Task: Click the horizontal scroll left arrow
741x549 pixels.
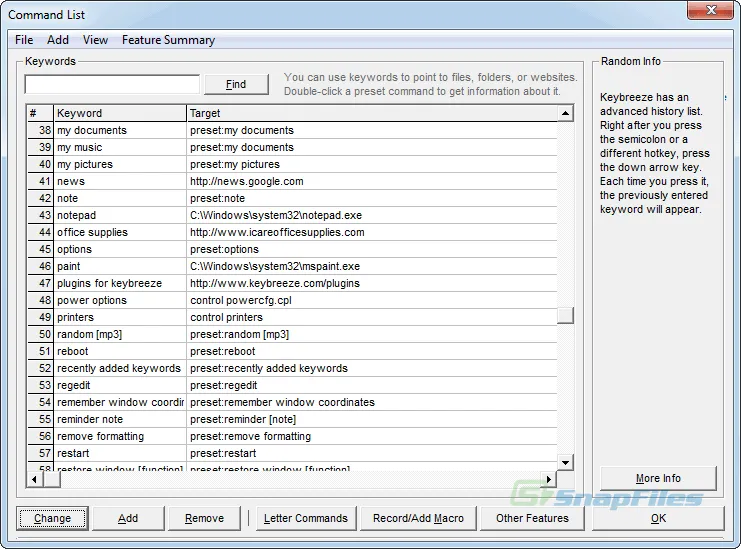Action: point(34,479)
